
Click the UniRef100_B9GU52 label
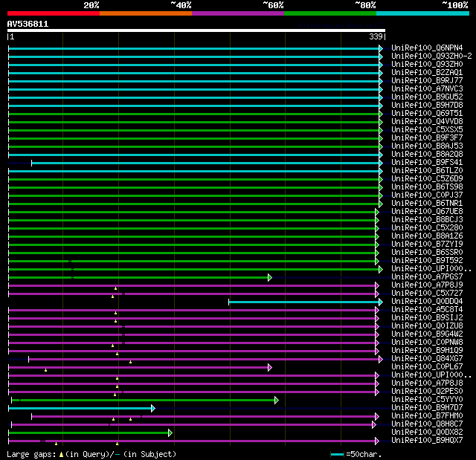(427, 97)
